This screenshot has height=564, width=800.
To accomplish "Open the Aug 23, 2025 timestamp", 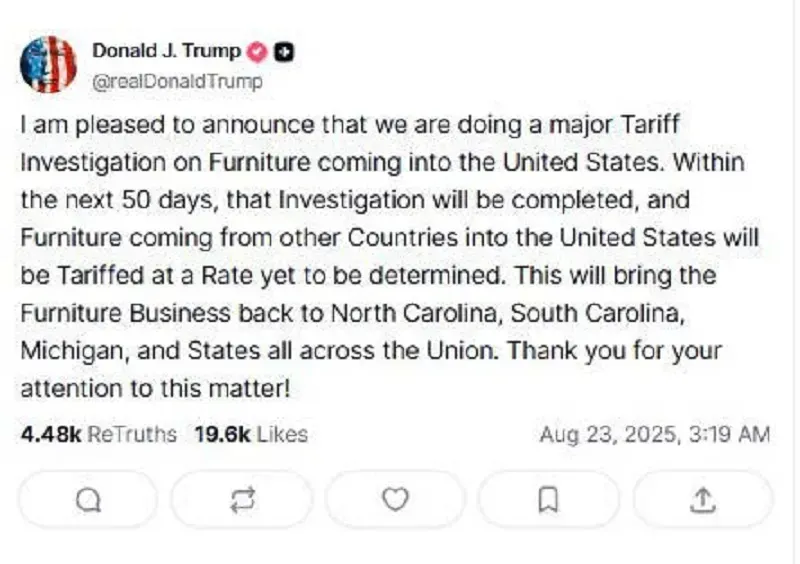I will click(655, 435).
